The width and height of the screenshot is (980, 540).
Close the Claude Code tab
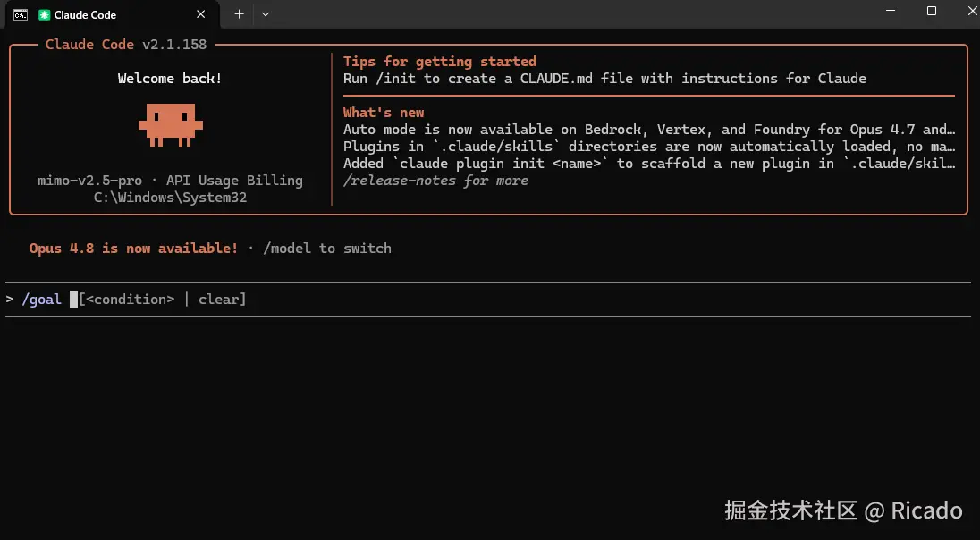pyautogui.click(x=200, y=14)
